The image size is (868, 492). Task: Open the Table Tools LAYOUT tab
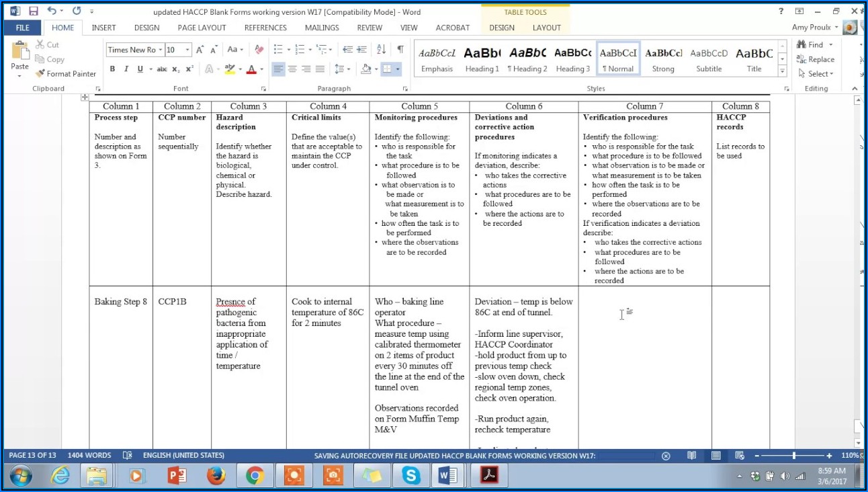(547, 28)
